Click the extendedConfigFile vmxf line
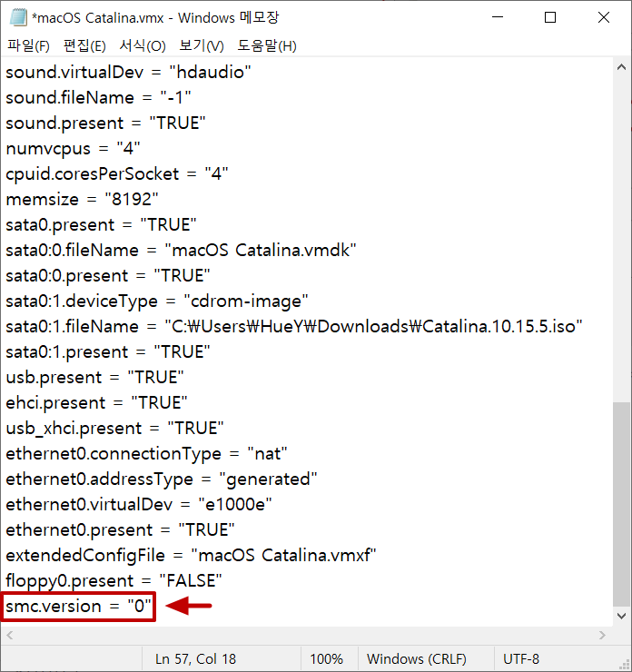This screenshot has width=632, height=672. click(x=191, y=556)
